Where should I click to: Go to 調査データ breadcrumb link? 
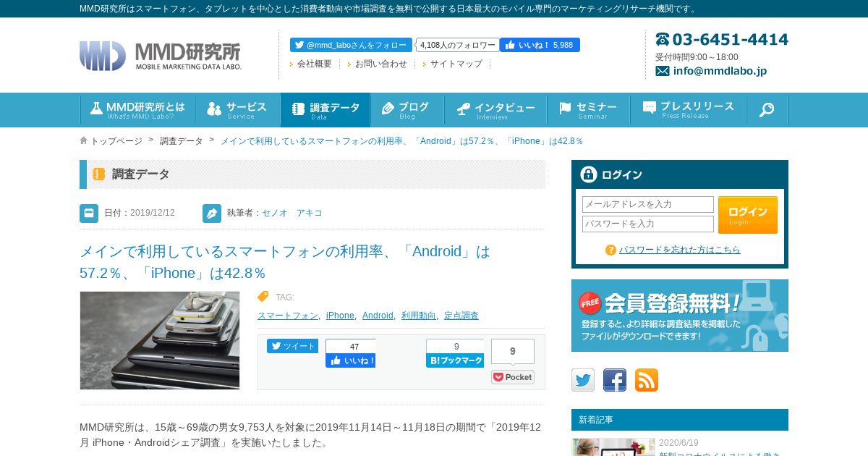coord(182,141)
